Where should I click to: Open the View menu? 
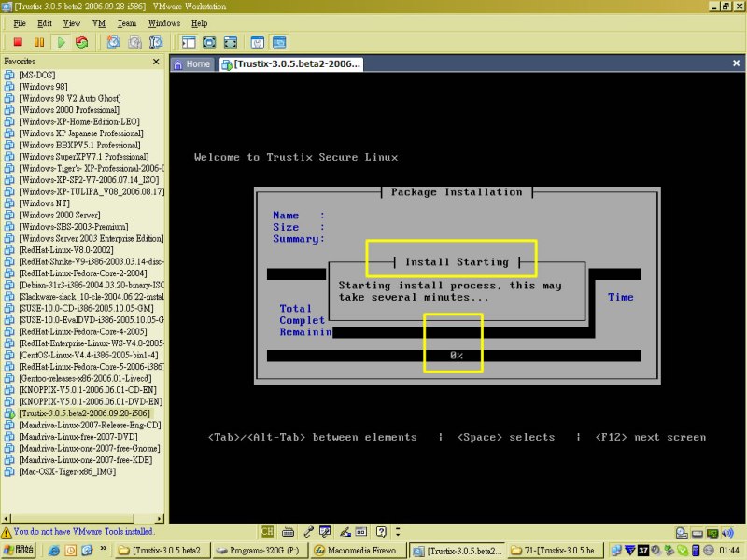[x=72, y=22]
